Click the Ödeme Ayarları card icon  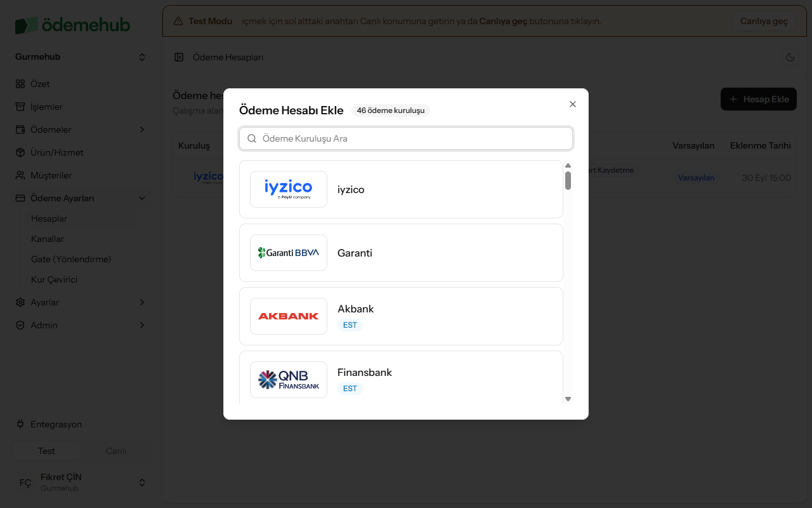[20, 198]
